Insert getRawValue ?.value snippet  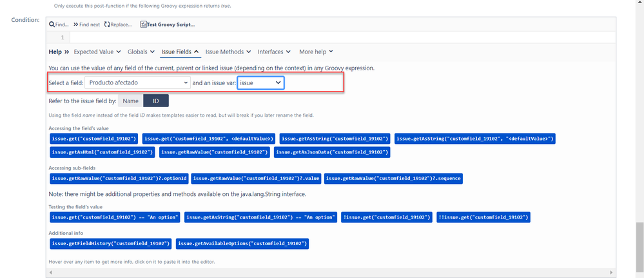(257, 179)
